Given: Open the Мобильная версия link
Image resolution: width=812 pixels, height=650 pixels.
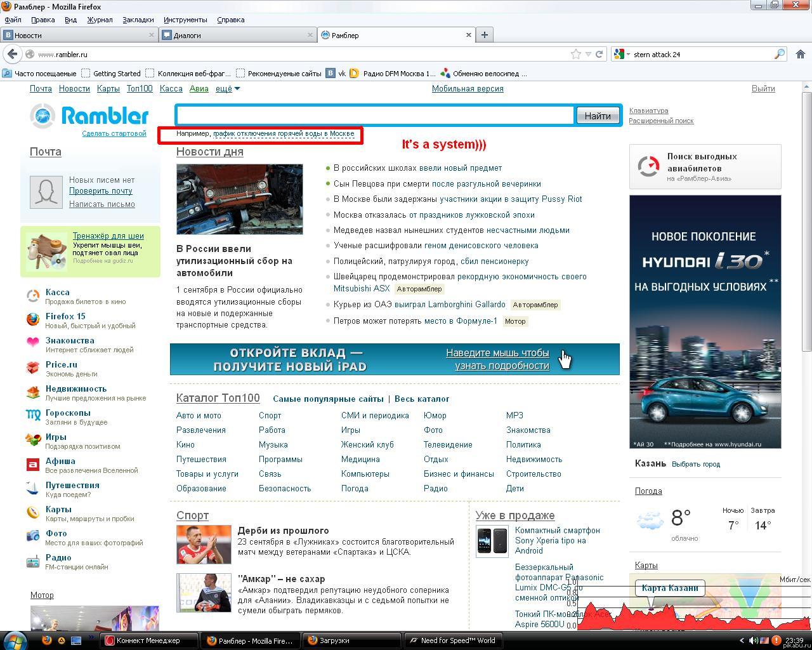Looking at the screenshot, I should 468,89.
